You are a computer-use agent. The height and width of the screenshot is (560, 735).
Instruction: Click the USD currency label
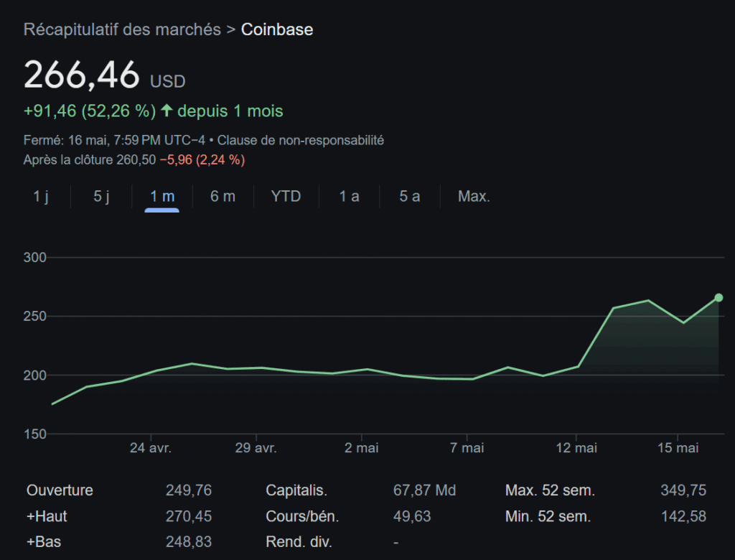[x=168, y=82]
